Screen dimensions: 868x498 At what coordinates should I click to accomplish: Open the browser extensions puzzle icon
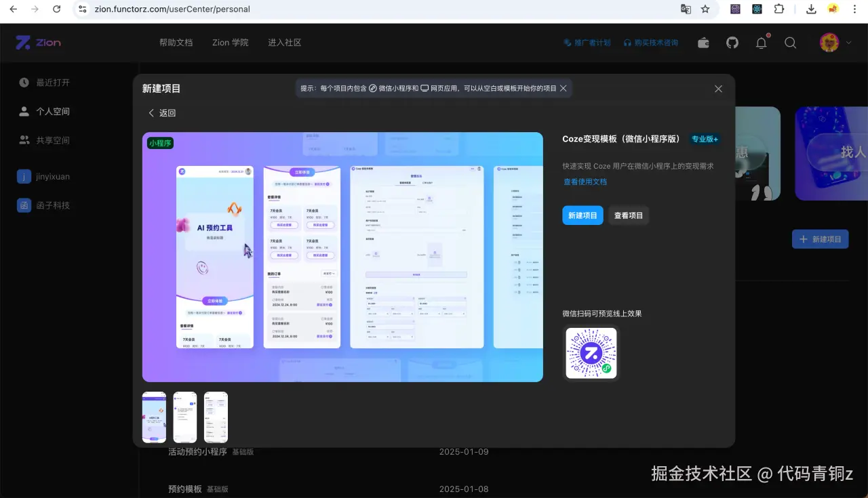[779, 9]
